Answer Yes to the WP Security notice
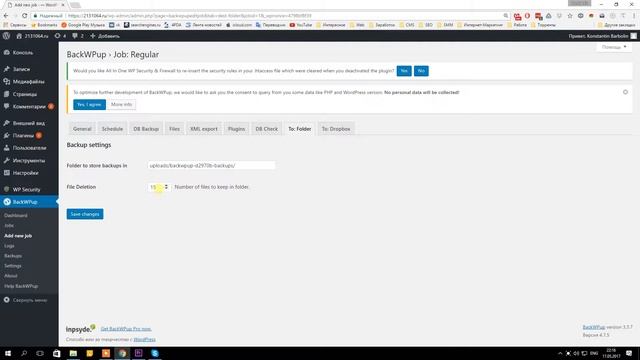Screen dimensions: 640x360 click(404, 71)
